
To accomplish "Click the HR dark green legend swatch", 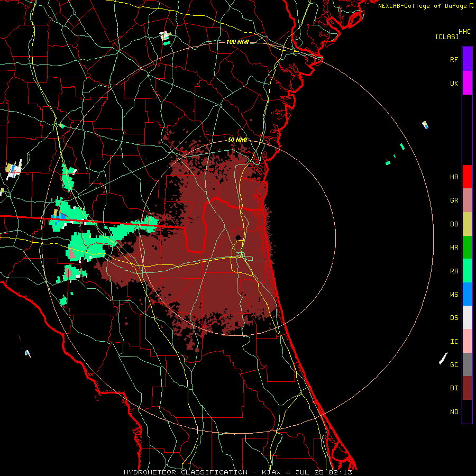I will [x=467, y=247].
